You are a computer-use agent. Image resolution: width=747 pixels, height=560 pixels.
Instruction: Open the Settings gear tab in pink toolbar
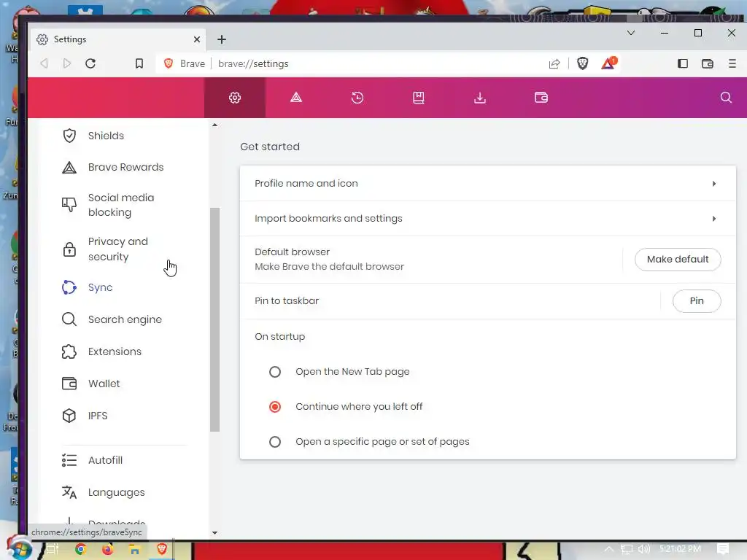pos(235,98)
